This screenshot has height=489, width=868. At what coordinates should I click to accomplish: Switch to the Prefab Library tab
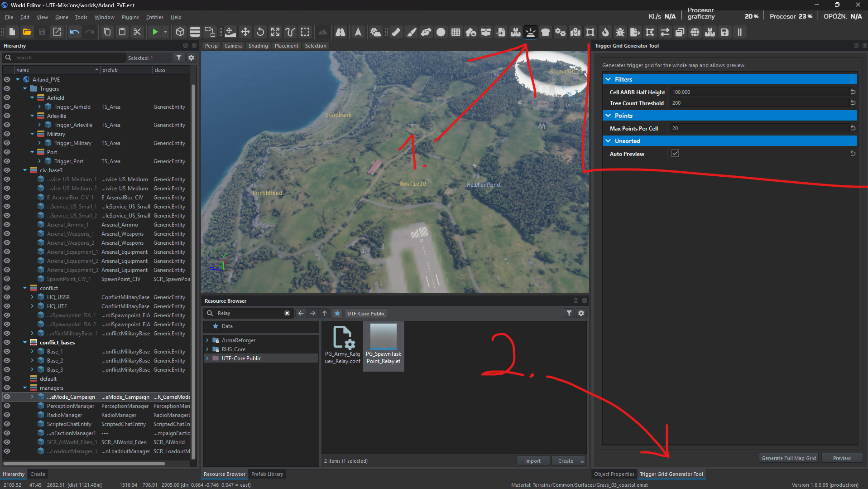coord(267,474)
